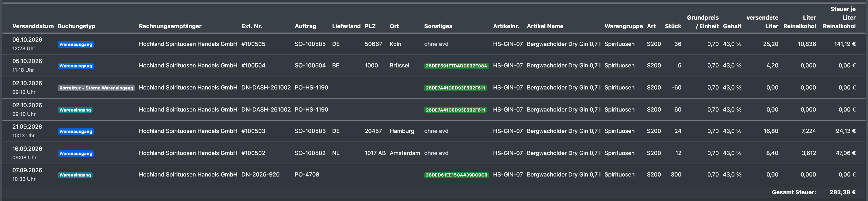Viewport: 868px width, 201px height.
Task: Click the Buchungstyp column header
Action: pos(77,26)
